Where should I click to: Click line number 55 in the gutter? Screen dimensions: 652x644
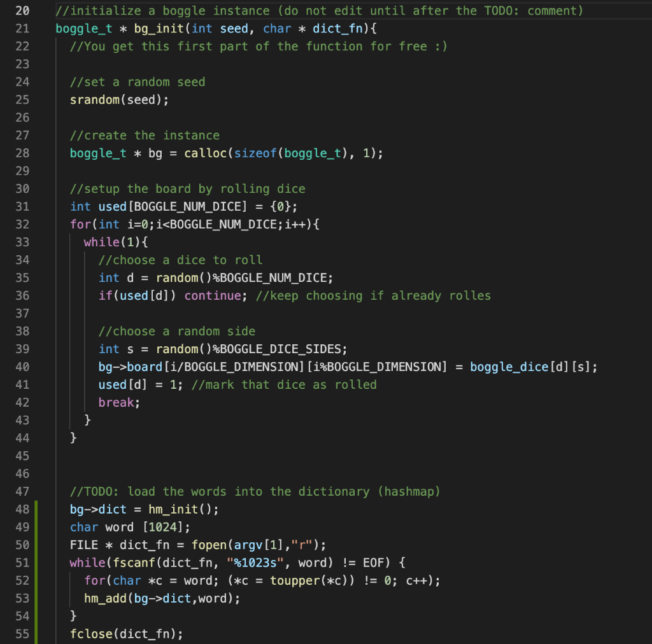(x=22, y=634)
